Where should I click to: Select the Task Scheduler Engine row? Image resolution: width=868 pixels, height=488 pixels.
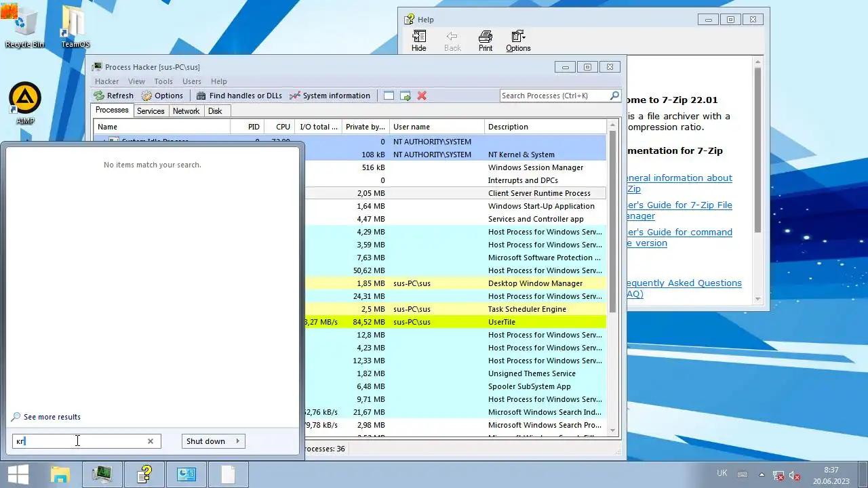(455, 309)
